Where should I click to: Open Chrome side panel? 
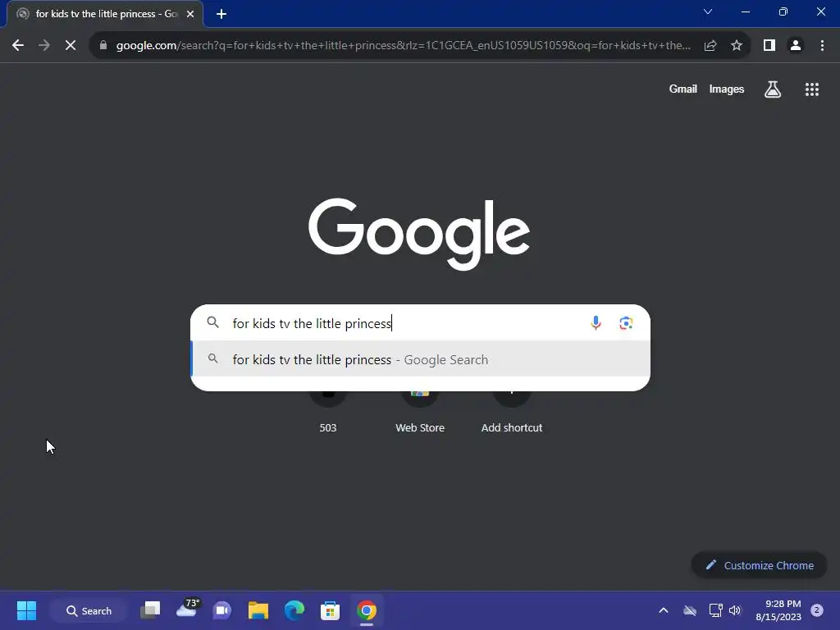(x=769, y=46)
